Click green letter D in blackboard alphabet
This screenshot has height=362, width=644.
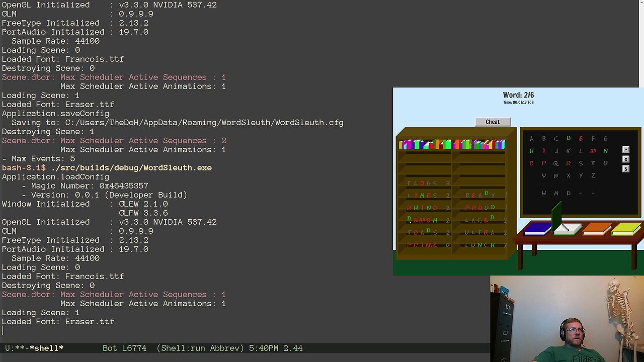click(569, 138)
